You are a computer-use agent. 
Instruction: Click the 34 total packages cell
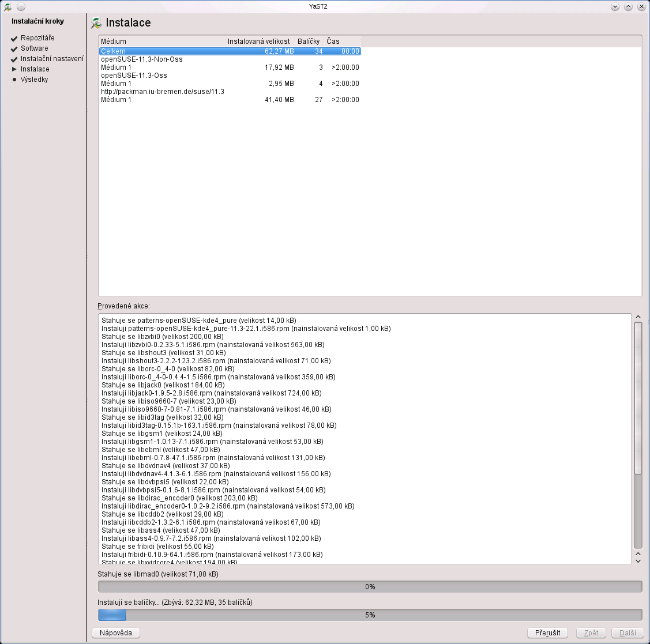pyautogui.click(x=319, y=51)
